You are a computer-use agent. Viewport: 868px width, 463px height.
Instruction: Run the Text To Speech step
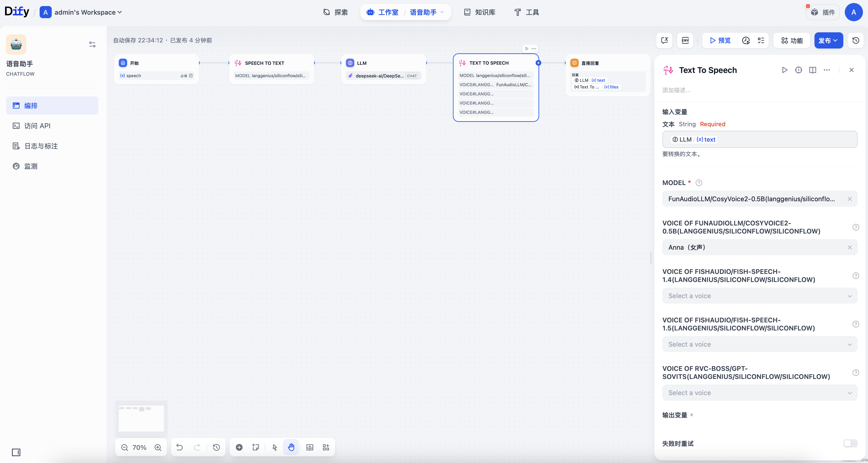tap(784, 70)
